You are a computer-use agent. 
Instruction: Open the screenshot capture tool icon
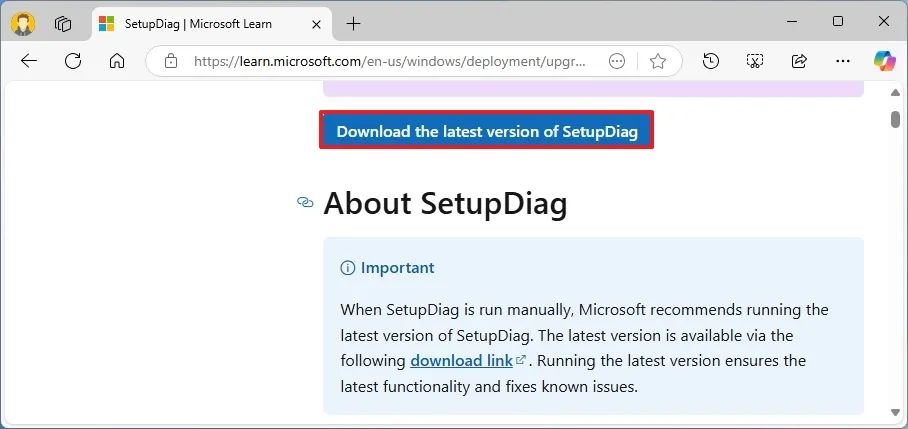(x=755, y=61)
